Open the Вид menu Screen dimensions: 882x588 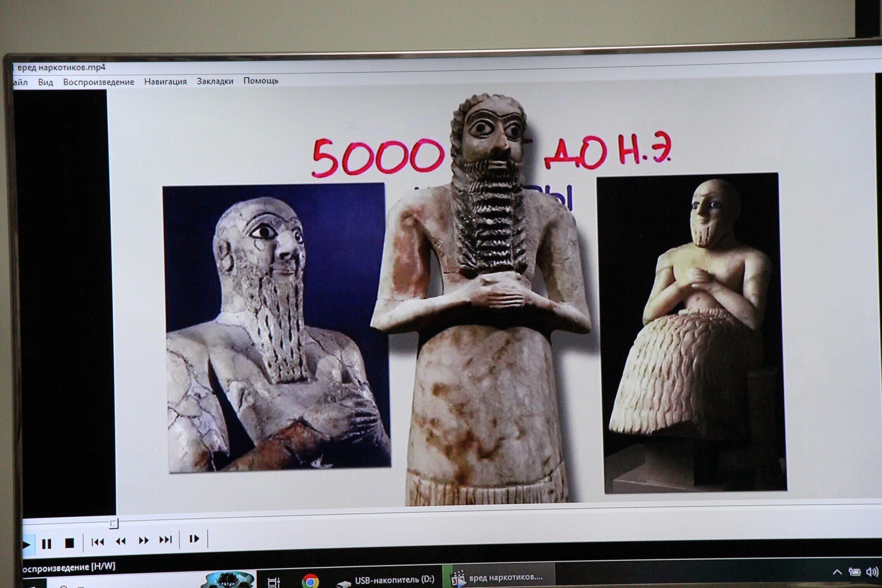coord(45,82)
